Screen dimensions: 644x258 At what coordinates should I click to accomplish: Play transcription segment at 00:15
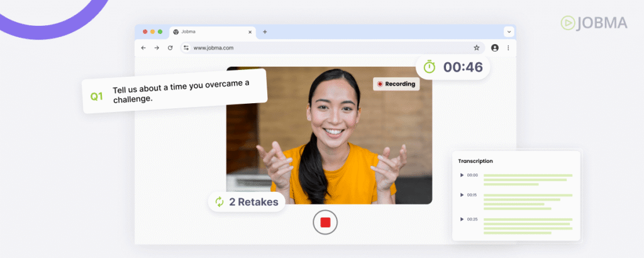[462, 195]
